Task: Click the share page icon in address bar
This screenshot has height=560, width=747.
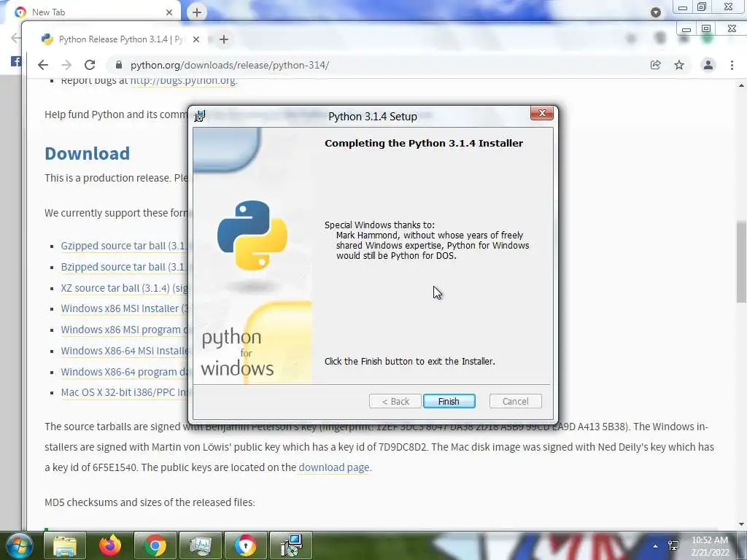Action: 656,65
